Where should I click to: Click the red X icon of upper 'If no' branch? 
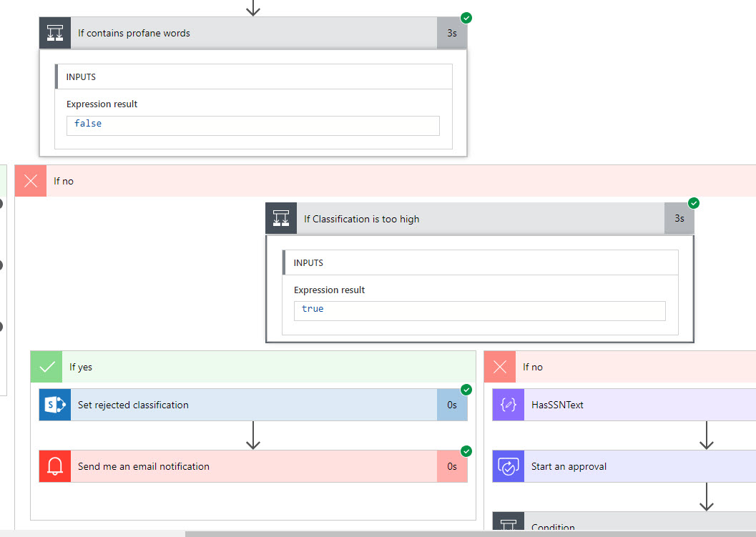click(31, 181)
